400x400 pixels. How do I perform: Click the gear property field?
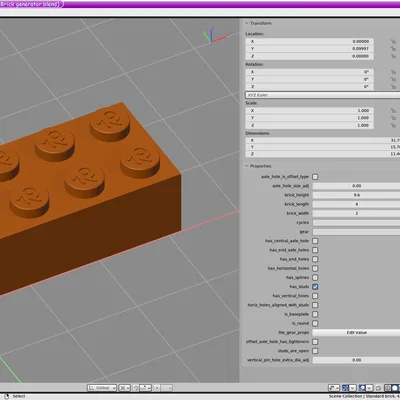coord(356,232)
